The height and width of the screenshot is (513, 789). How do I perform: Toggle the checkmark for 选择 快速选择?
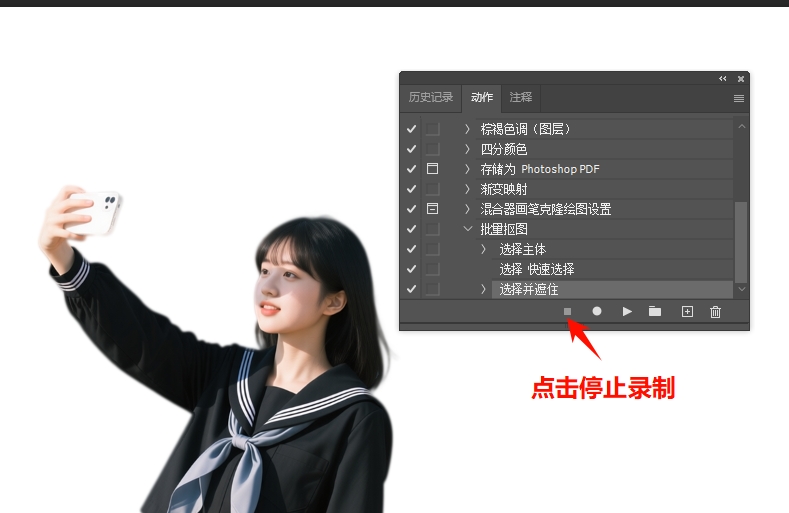click(x=412, y=269)
